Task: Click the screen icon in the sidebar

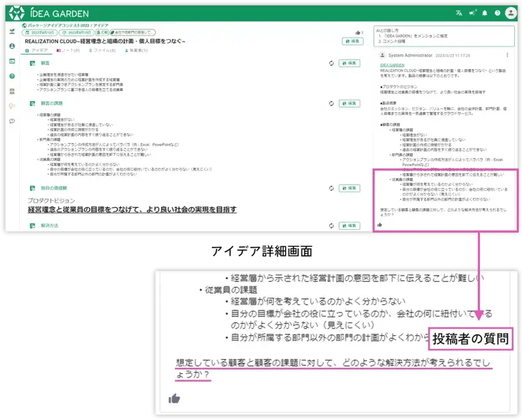Action: [12, 61]
